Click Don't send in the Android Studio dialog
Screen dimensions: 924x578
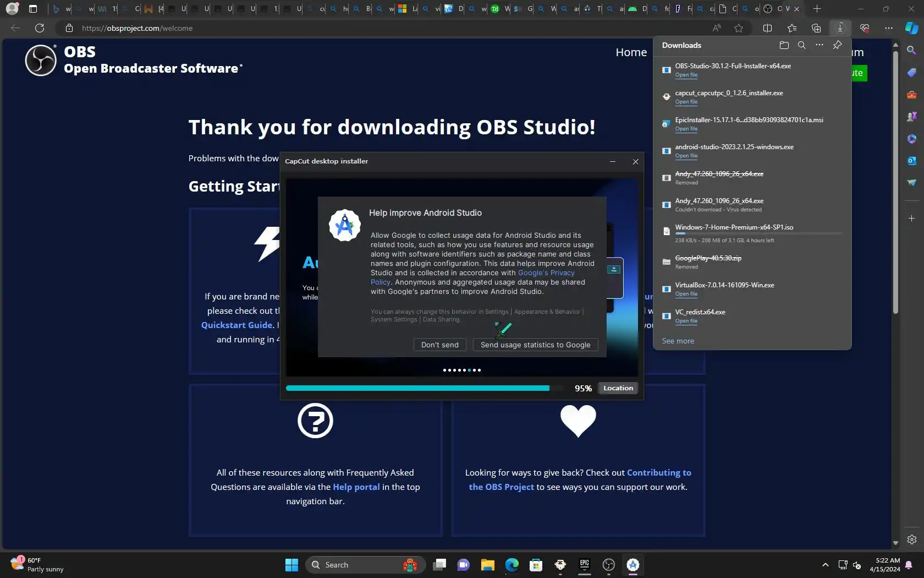coord(439,345)
